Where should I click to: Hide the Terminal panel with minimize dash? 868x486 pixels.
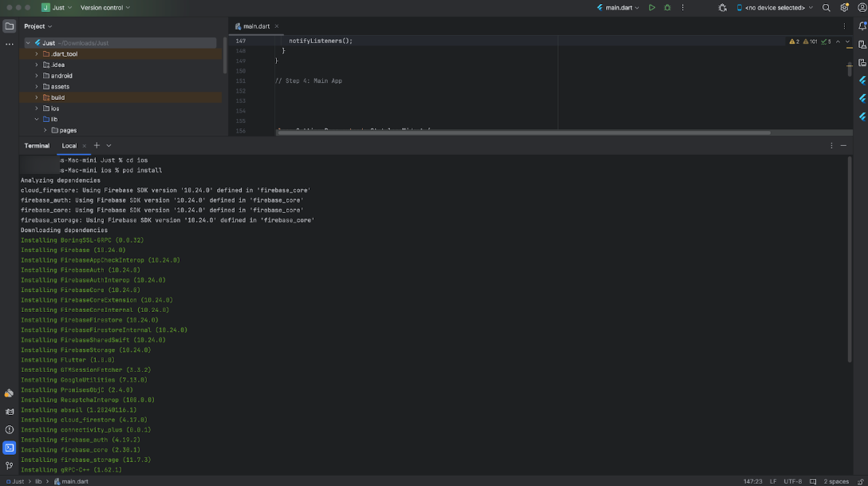click(844, 145)
